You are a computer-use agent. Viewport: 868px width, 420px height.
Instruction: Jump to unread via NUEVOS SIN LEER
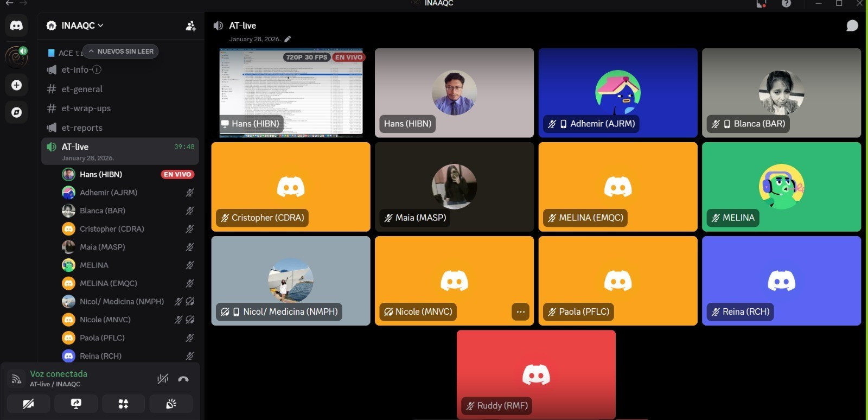120,52
